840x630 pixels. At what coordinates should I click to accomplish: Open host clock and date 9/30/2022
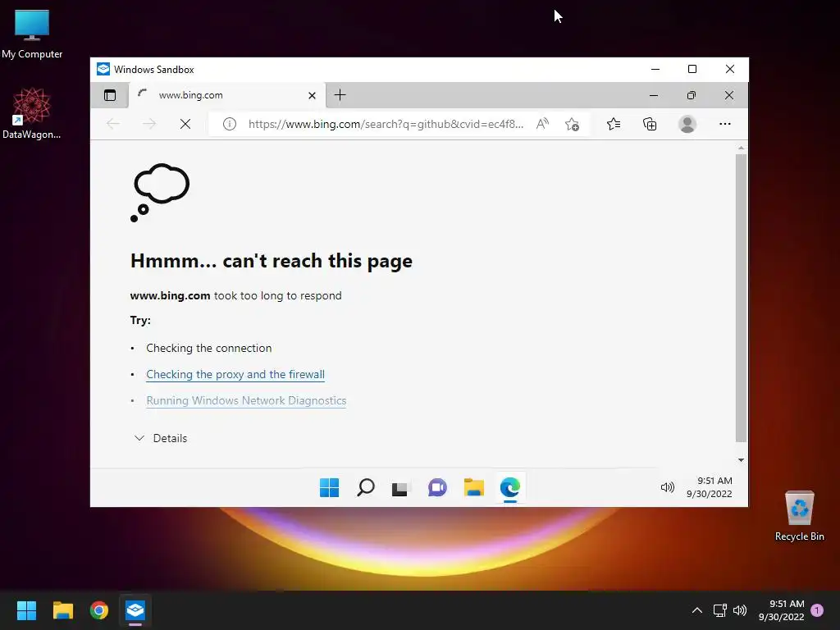click(781, 610)
